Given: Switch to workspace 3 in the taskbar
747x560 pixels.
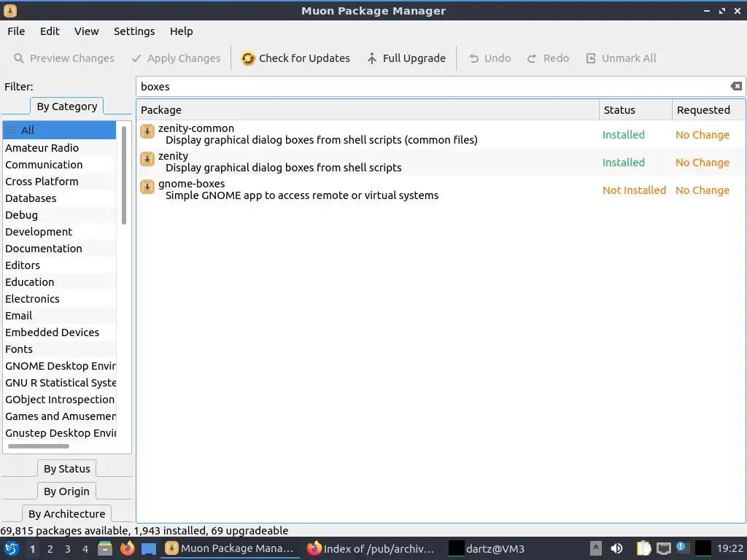Looking at the screenshot, I should tap(68, 549).
